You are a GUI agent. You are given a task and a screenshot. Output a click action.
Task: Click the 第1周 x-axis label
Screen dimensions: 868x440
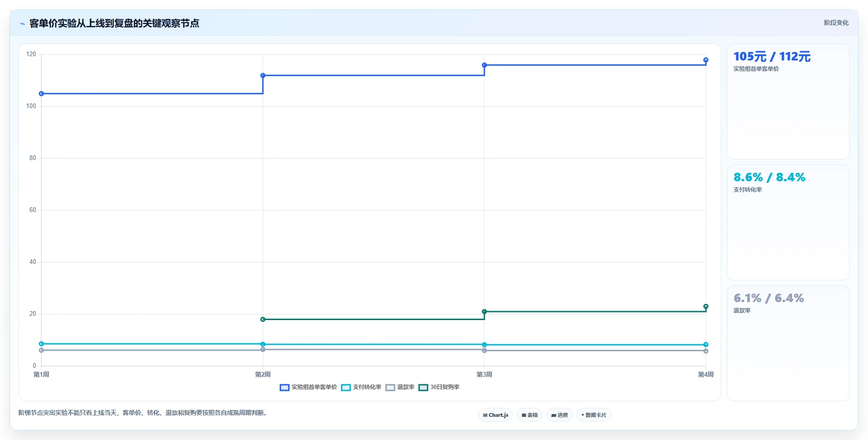click(42, 374)
